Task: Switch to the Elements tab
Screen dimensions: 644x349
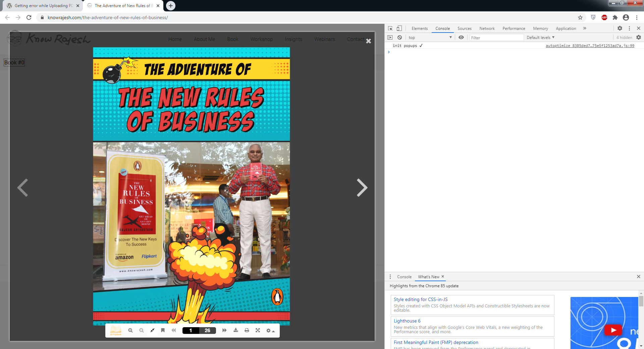Action: [x=420, y=29]
